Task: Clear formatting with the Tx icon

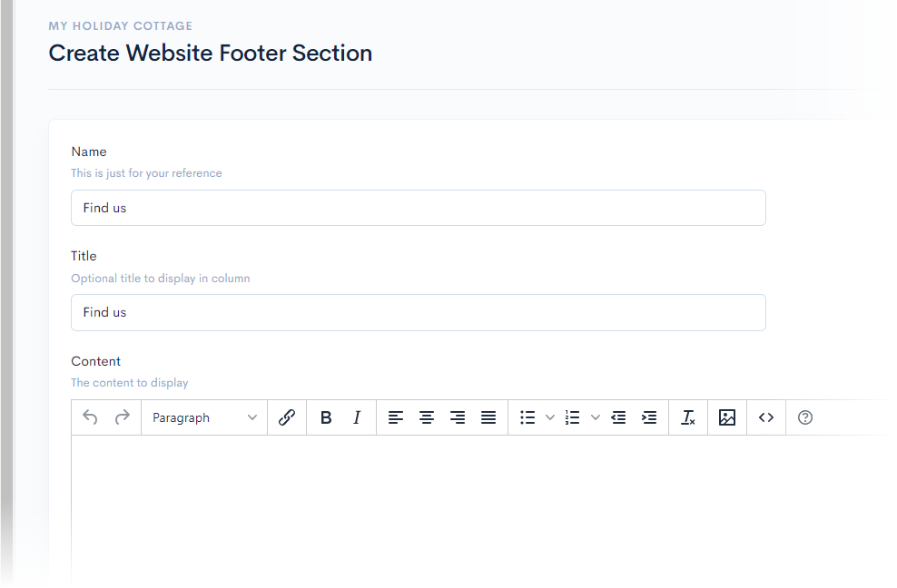Action: coord(688,417)
